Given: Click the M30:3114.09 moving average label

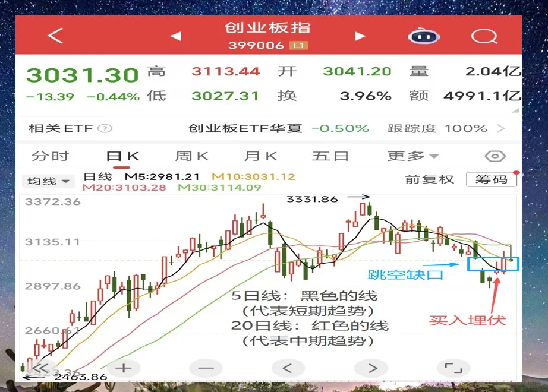Looking at the screenshot, I should tap(219, 188).
